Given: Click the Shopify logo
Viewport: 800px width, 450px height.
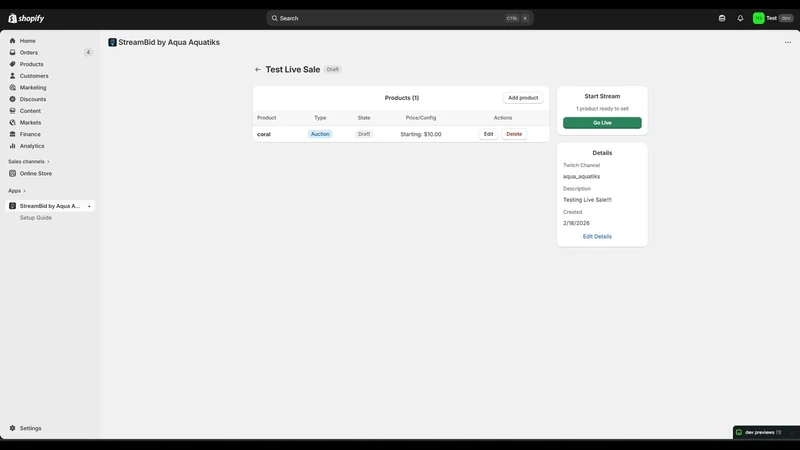Looking at the screenshot, I should point(26,18).
